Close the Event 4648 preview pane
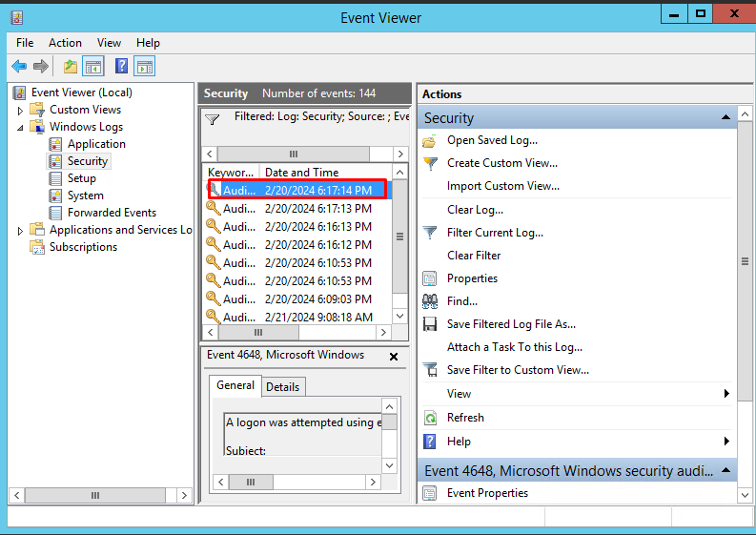 click(x=394, y=356)
